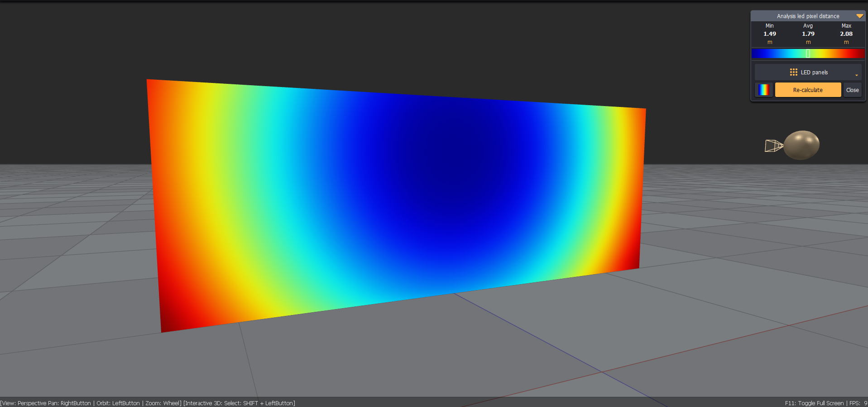Click the Min value 1.49
Viewport: 868px width, 407px height.
pyautogui.click(x=769, y=34)
